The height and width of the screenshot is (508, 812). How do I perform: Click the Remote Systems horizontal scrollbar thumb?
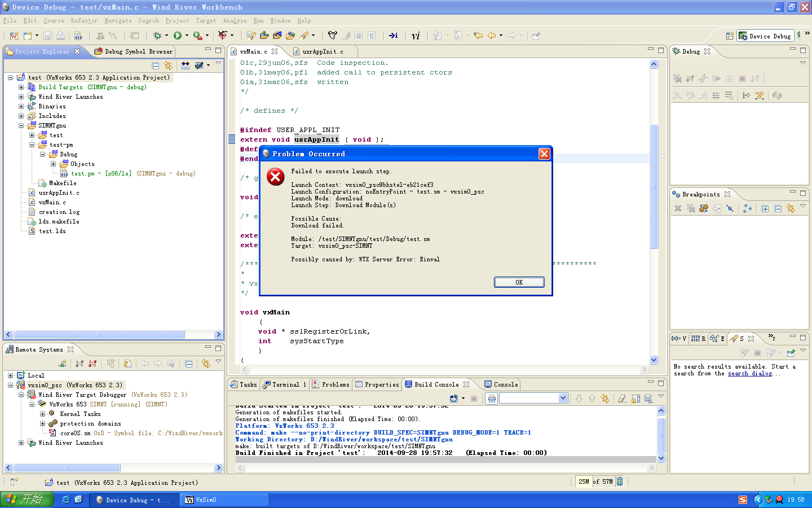(x=67, y=468)
